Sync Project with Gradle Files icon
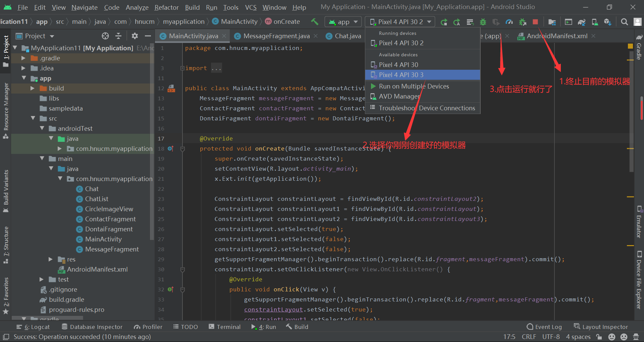Image resolution: width=644 pixels, height=342 pixels. point(582,22)
